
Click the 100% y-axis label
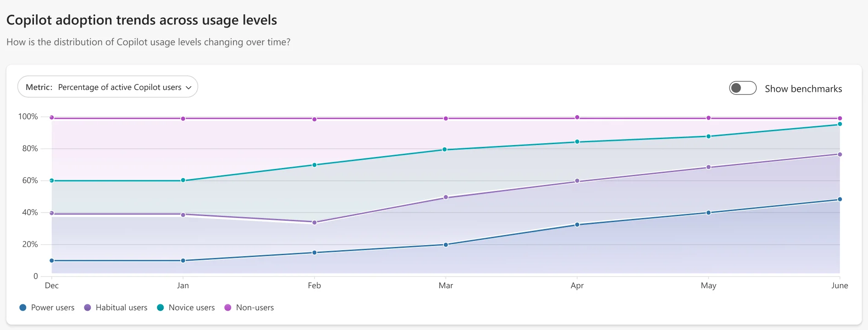click(28, 117)
